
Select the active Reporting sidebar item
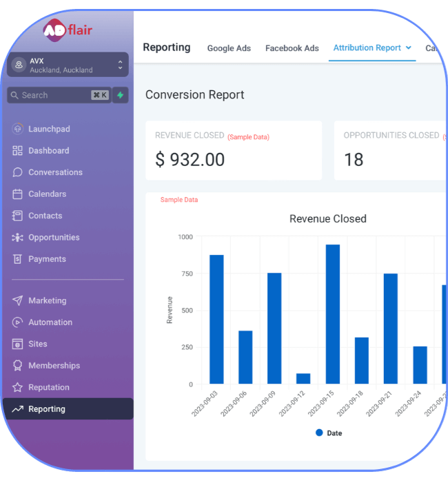coord(68,409)
